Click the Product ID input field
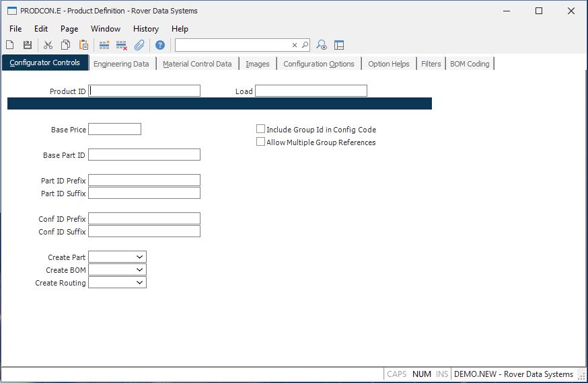588x383 pixels. pyautogui.click(x=145, y=91)
